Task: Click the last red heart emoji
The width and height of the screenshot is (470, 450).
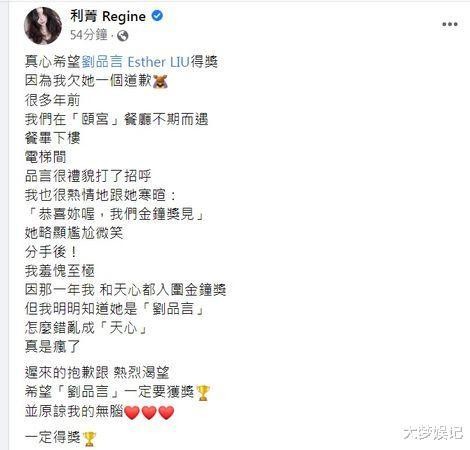Action: point(166,412)
